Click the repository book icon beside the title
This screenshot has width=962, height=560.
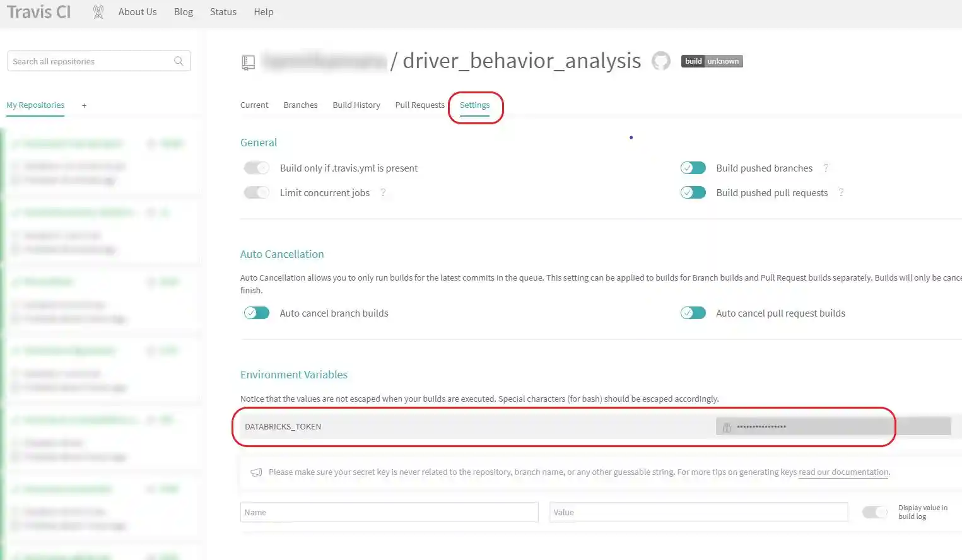248,62
